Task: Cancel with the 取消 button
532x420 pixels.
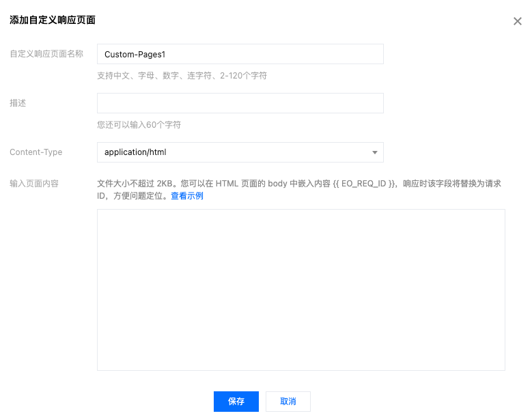Action: (x=288, y=402)
